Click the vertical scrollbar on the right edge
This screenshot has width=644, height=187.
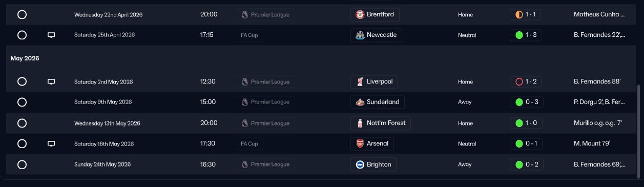638,130
